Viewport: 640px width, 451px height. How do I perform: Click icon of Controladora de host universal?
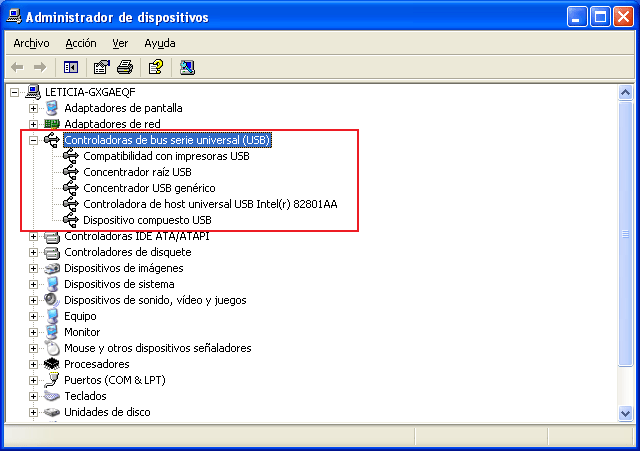pyautogui.click(x=71, y=204)
